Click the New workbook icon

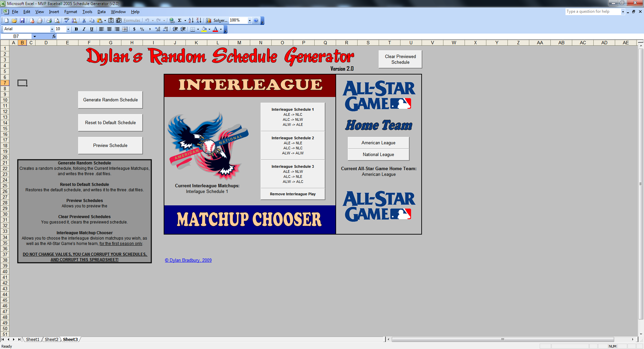tap(6, 20)
